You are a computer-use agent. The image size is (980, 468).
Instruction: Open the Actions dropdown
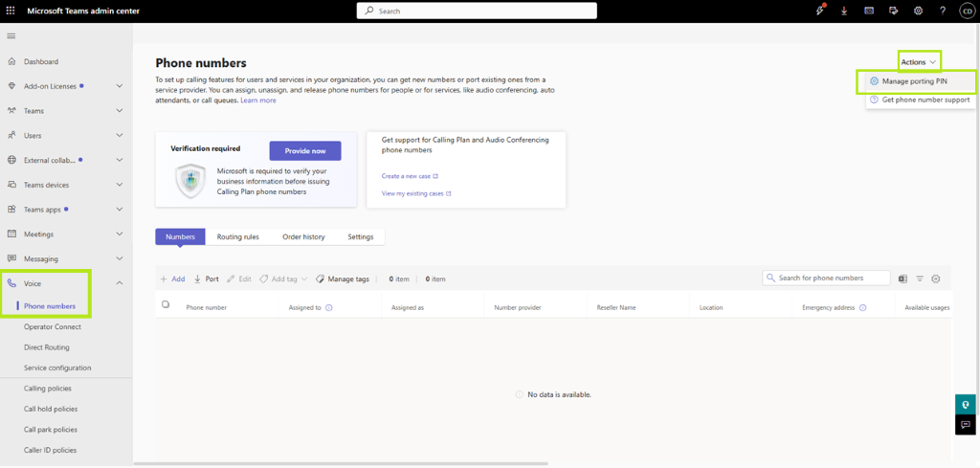pos(920,62)
